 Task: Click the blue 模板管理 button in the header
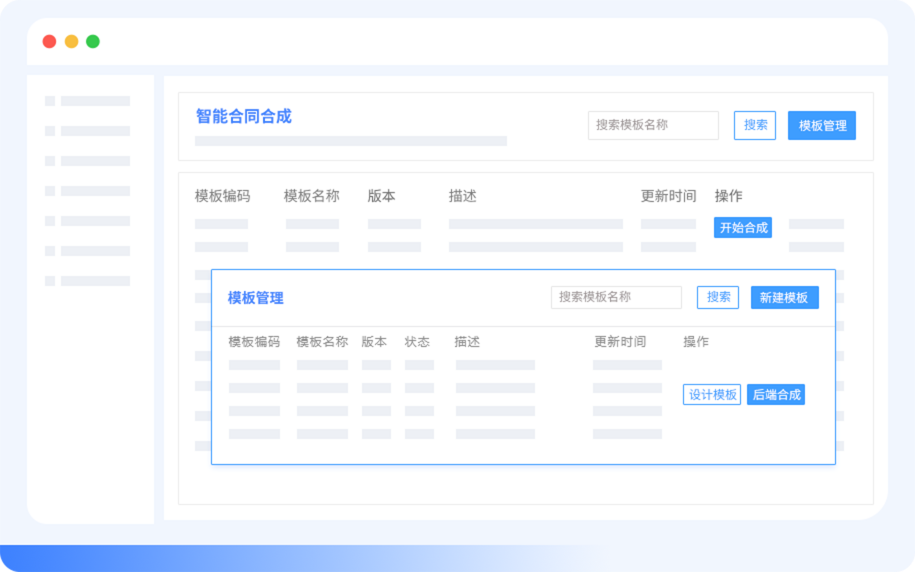[x=821, y=126]
